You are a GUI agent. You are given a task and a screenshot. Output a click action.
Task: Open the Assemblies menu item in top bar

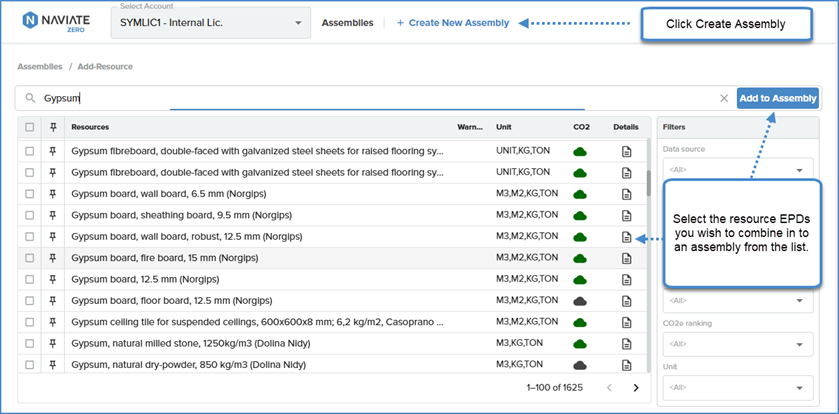pyautogui.click(x=347, y=23)
